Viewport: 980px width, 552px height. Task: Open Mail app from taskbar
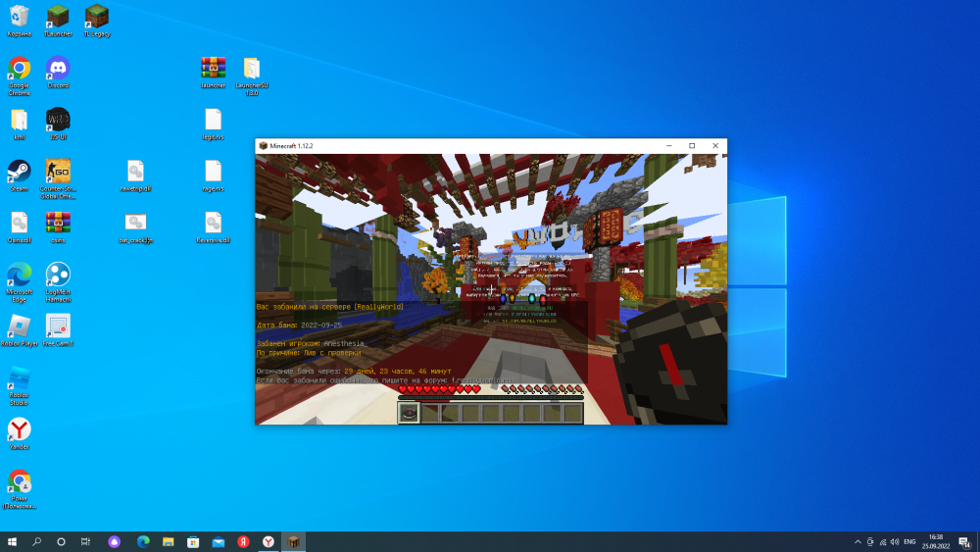219,541
